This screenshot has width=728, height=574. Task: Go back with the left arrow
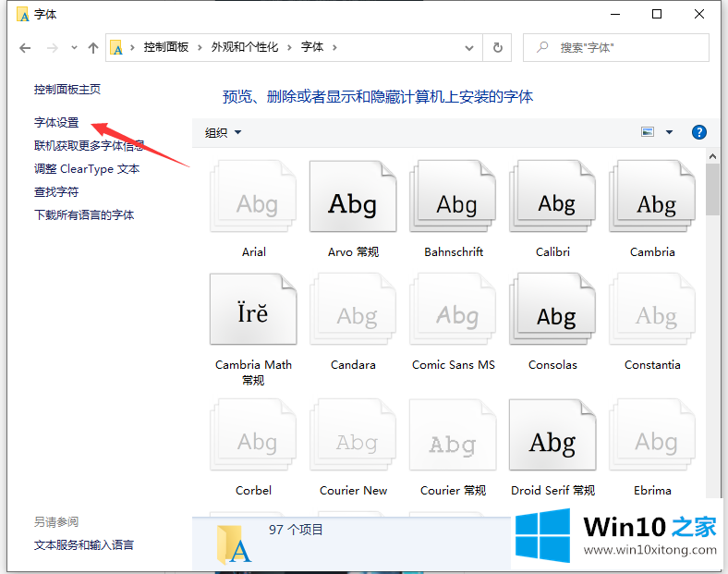pos(25,47)
